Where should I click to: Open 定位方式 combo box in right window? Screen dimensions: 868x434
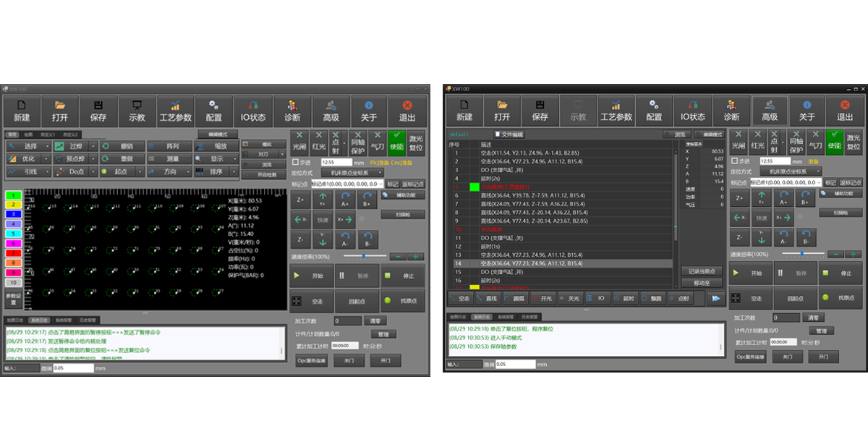[791, 171]
